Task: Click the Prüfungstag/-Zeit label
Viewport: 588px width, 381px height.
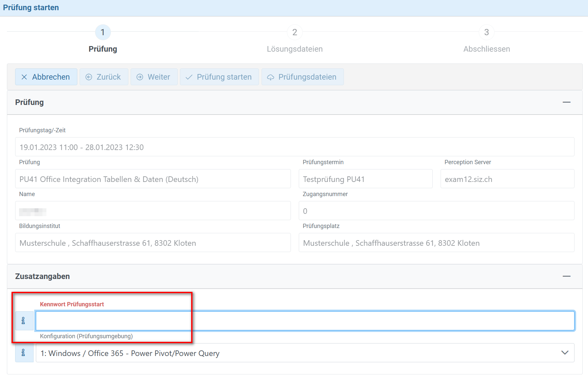Action: coord(42,130)
